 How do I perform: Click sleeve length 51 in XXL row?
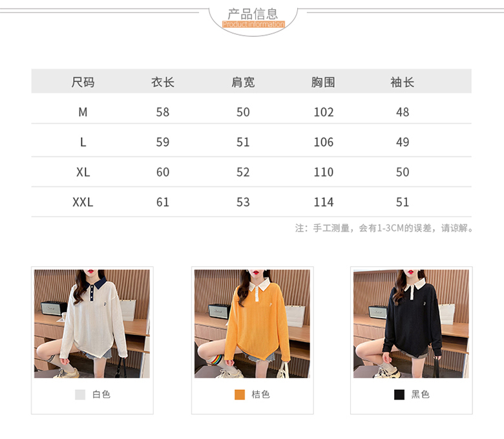click(403, 202)
